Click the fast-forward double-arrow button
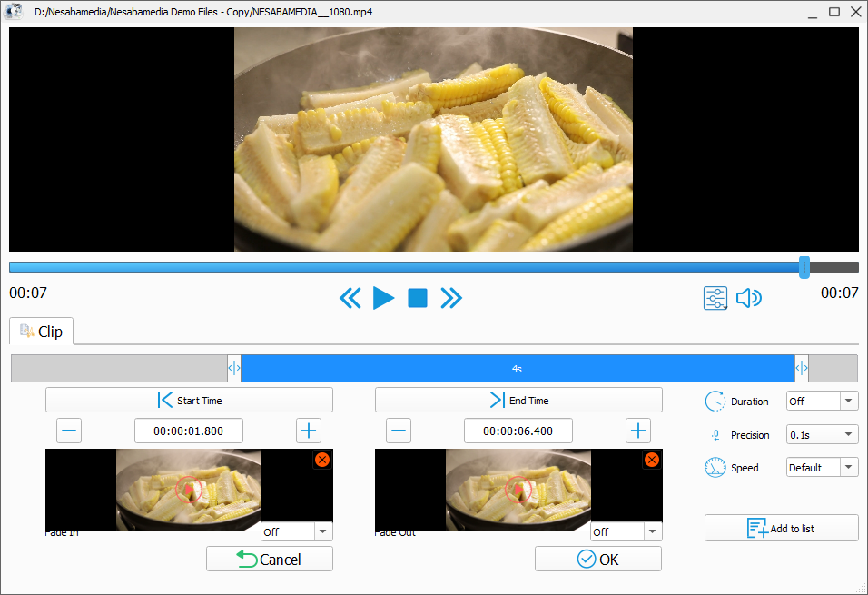The height and width of the screenshot is (595, 868). (451, 298)
